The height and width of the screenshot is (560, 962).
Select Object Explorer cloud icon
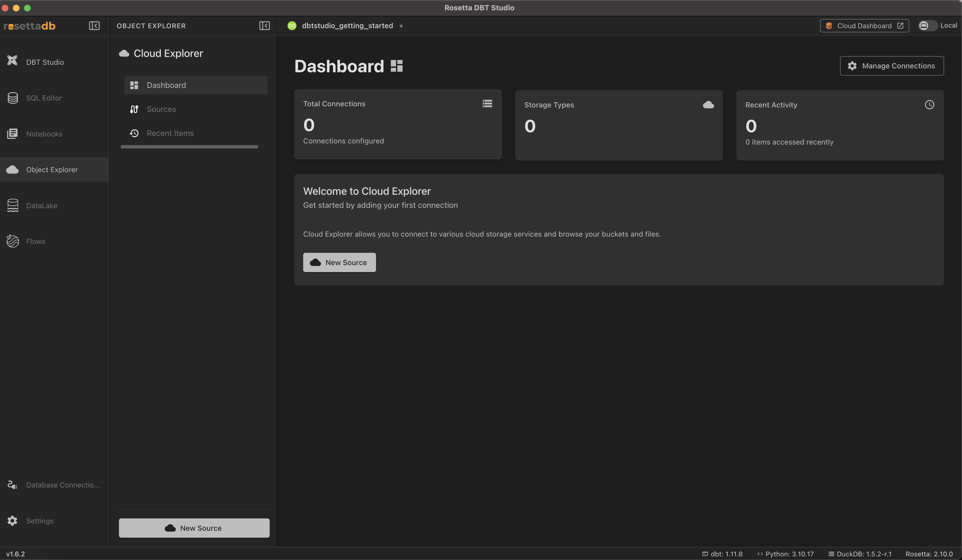tap(12, 169)
